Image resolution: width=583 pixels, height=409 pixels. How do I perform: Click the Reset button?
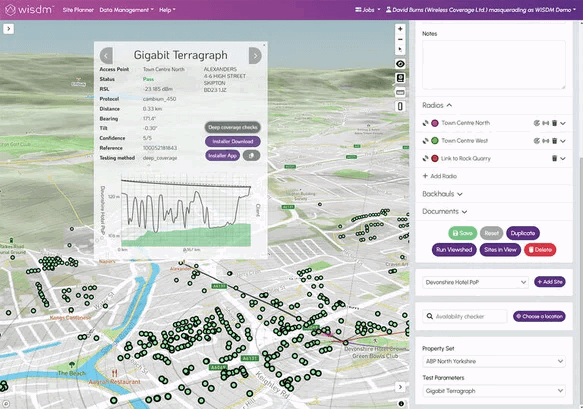492,233
